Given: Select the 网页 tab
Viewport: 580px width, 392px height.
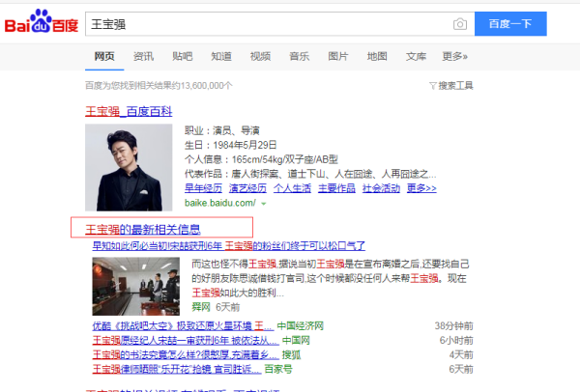Looking at the screenshot, I should 104,57.
